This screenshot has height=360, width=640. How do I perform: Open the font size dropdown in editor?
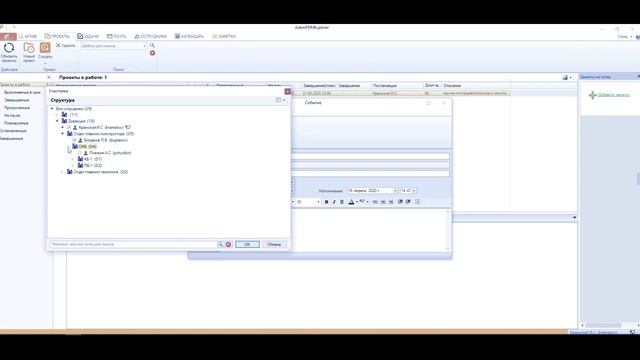318,202
